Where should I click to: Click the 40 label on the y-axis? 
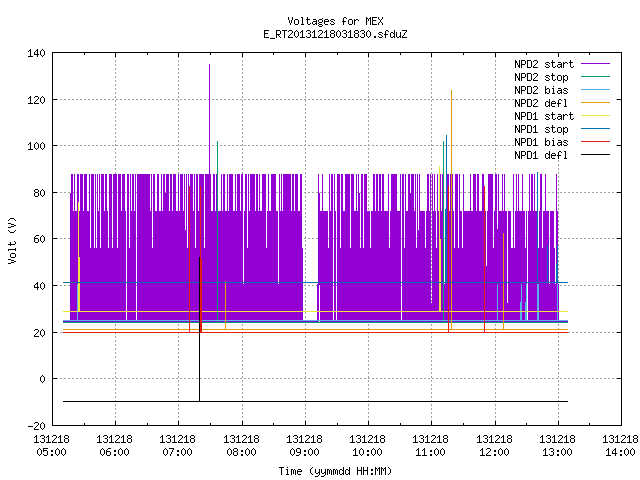(39, 286)
